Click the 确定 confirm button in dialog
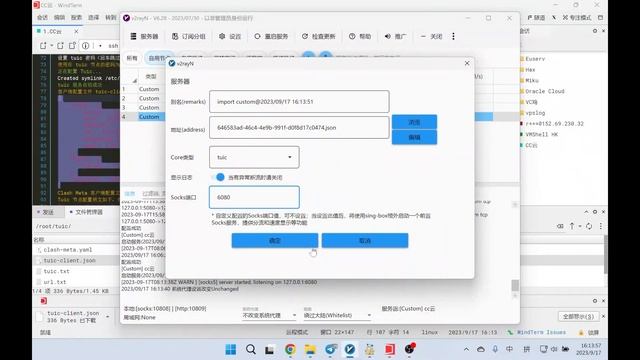Viewport: 640px width, 360px height. [x=275, y=240]
